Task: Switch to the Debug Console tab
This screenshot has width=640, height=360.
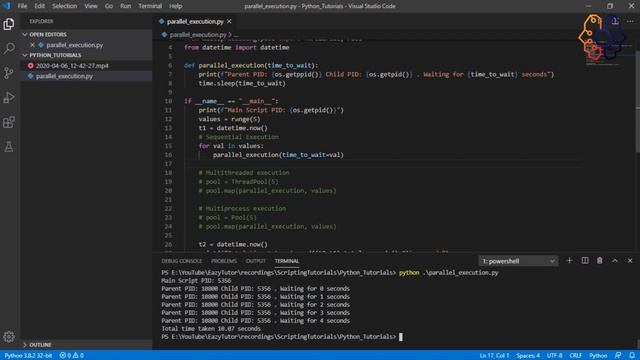Action: 181,261
